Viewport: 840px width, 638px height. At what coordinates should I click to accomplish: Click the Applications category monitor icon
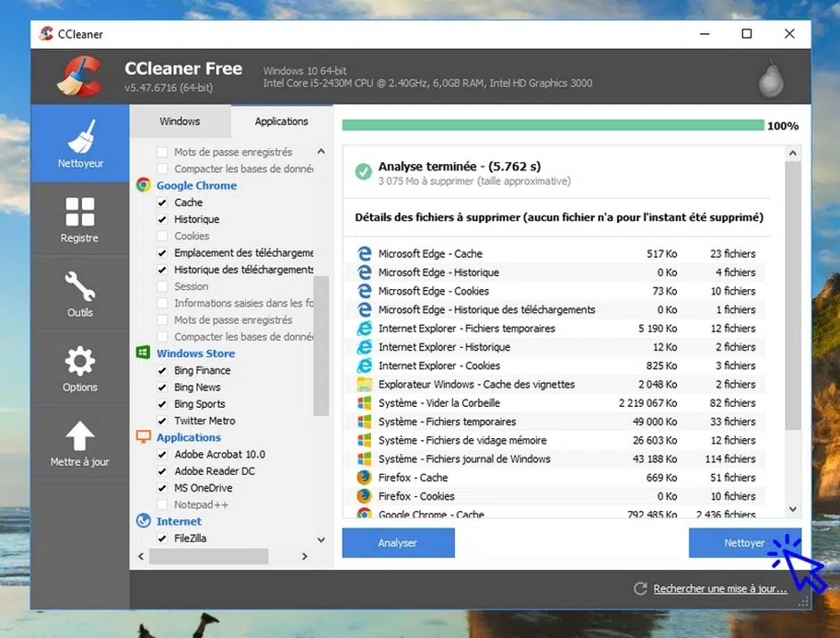click(143, 437)
